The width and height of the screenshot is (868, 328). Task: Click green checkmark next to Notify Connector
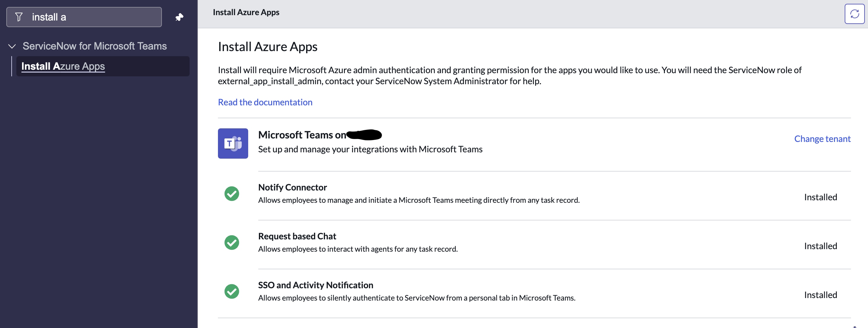(x=232, y=194)
